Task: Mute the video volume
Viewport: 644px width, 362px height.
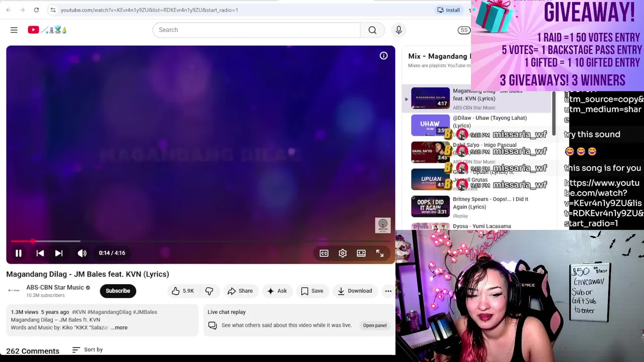Action: (x=82, y=253)
